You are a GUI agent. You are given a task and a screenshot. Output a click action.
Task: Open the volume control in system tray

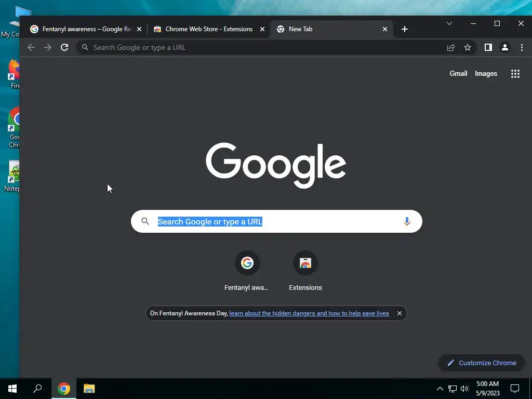pyautogui.click(x=464, y=389)
